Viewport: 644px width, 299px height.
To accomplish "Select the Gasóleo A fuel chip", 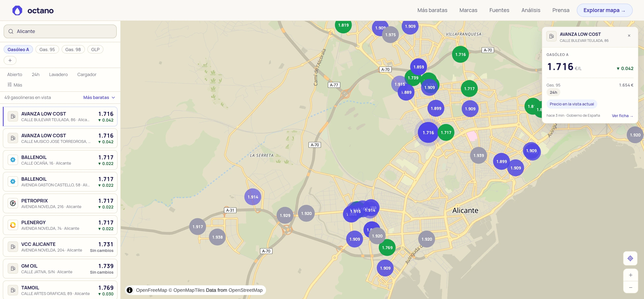I will point(18,49).
